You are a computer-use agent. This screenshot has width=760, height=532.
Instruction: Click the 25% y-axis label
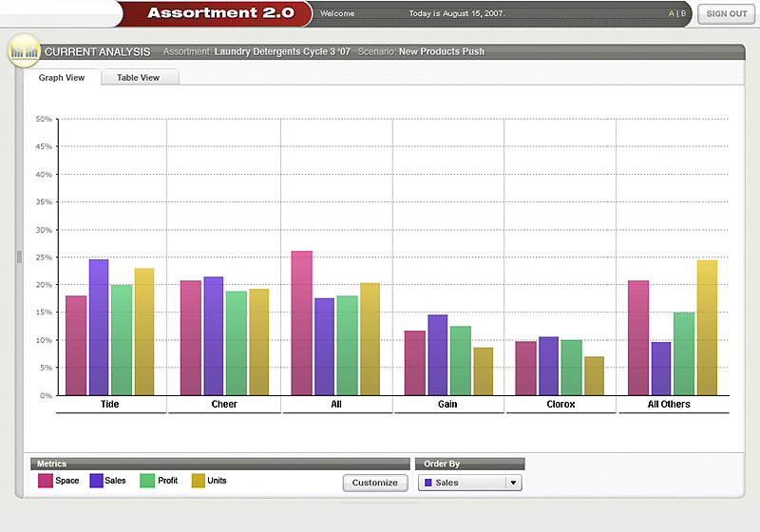44,257
